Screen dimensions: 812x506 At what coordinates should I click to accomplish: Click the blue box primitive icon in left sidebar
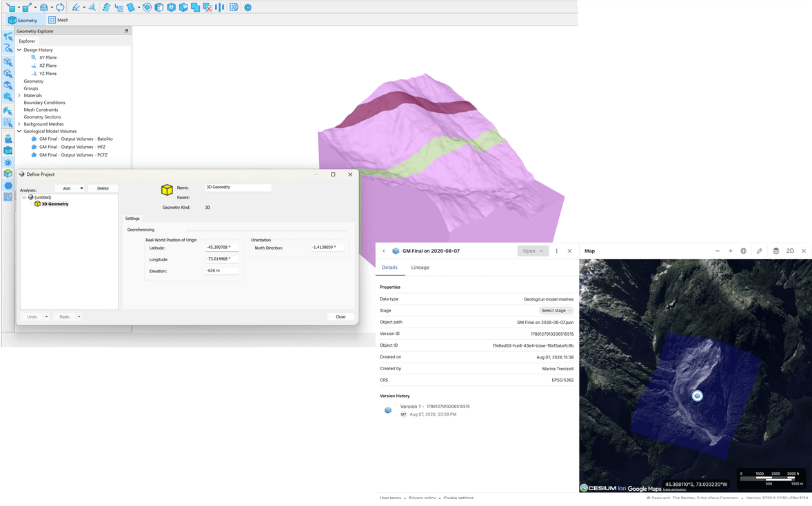click(x=8, y=151)
